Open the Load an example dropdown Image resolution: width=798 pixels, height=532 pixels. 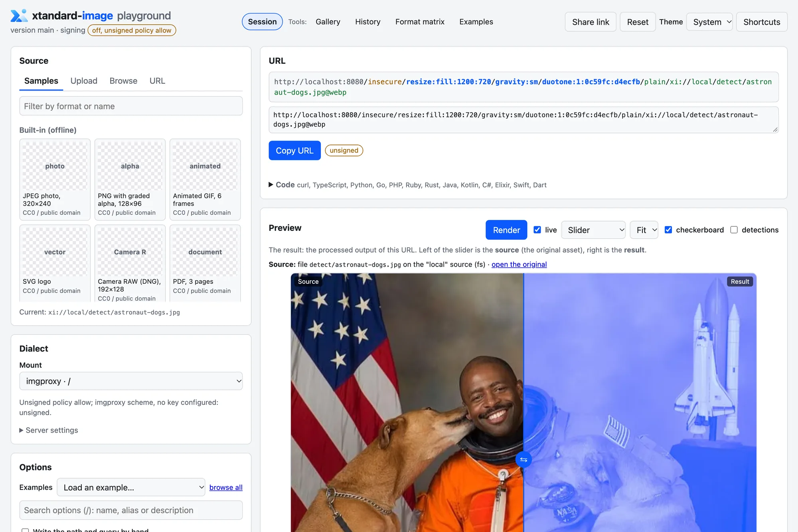tap(131, 487)
